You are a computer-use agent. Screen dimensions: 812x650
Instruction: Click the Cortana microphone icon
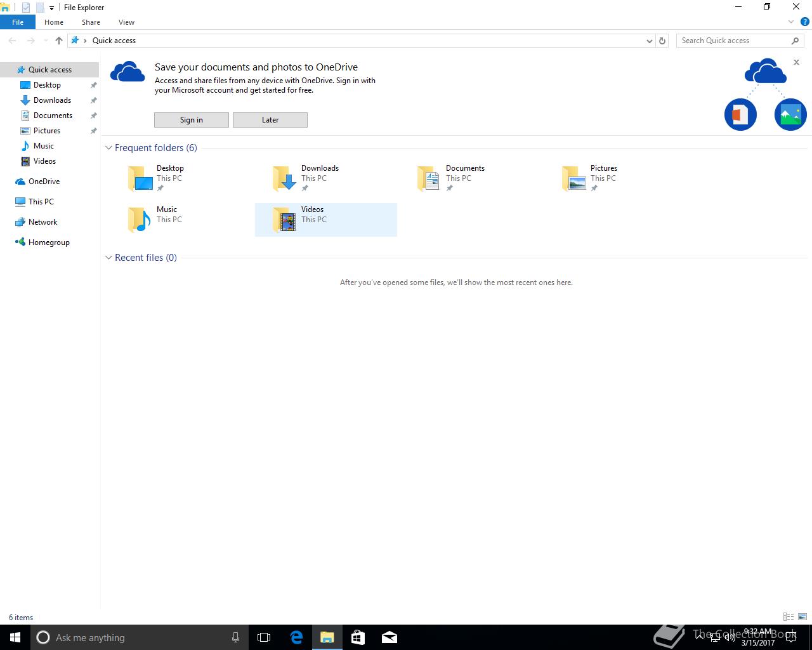tap(235, 637)
